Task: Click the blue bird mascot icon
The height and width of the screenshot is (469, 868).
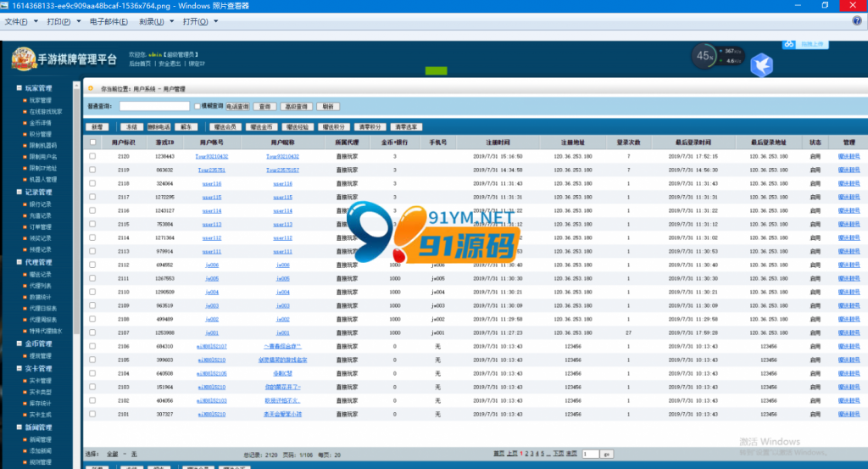Action: [x=762, y=65]
